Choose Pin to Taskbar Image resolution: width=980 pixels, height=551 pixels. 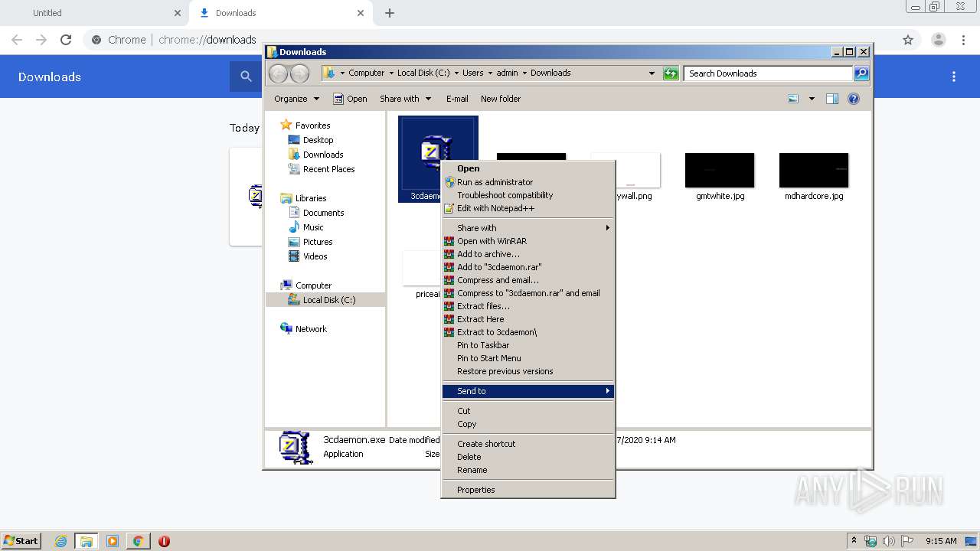[528, 345]
